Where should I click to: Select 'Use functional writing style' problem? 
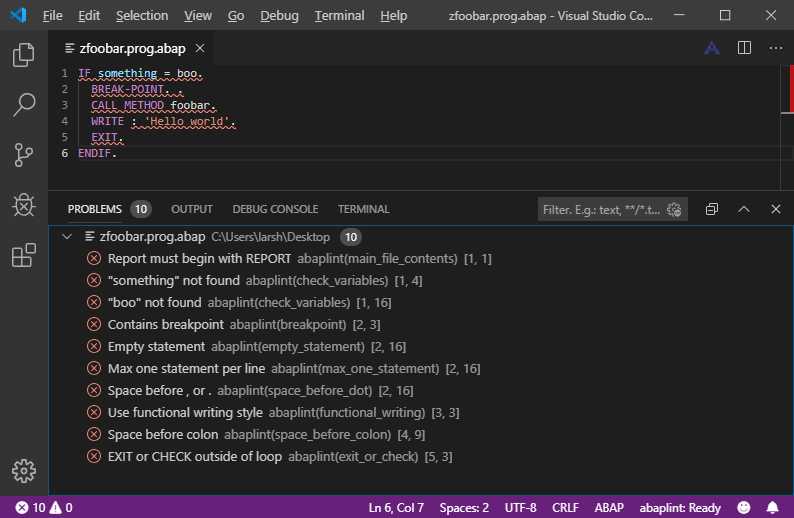coord(421,413)
